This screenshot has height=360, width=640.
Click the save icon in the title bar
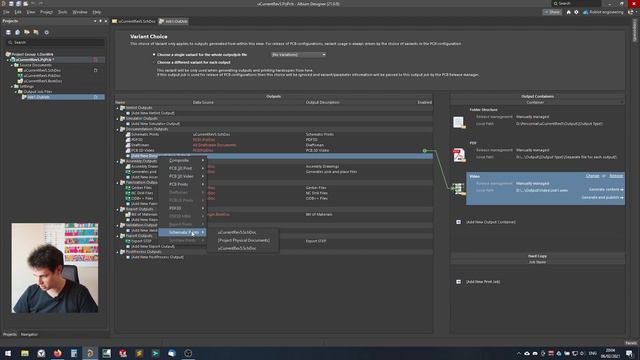(11, 3)
